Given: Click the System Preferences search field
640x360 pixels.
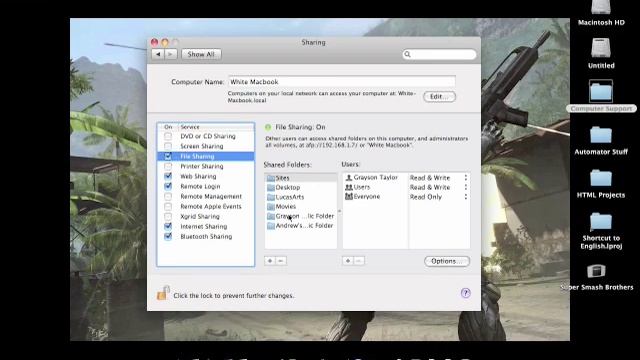Looking at the screenshot, I should pyautogui.click(x=439, y=54).
